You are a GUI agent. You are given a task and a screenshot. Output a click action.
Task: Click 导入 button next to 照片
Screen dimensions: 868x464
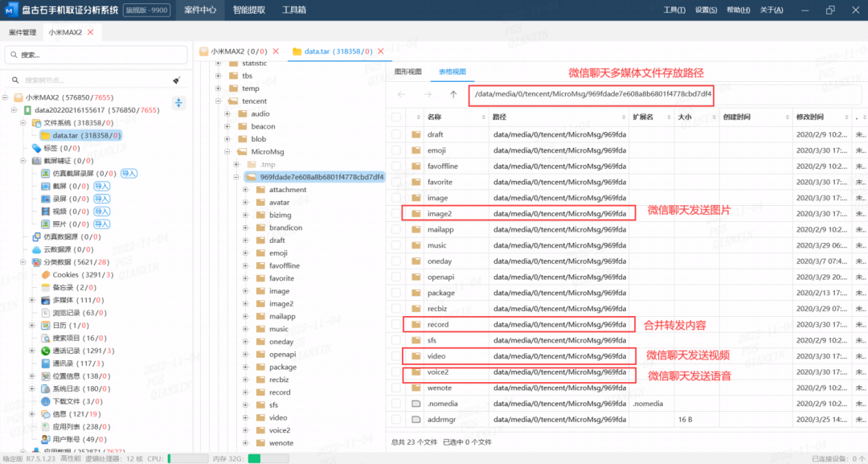click(x=101, y=224)
